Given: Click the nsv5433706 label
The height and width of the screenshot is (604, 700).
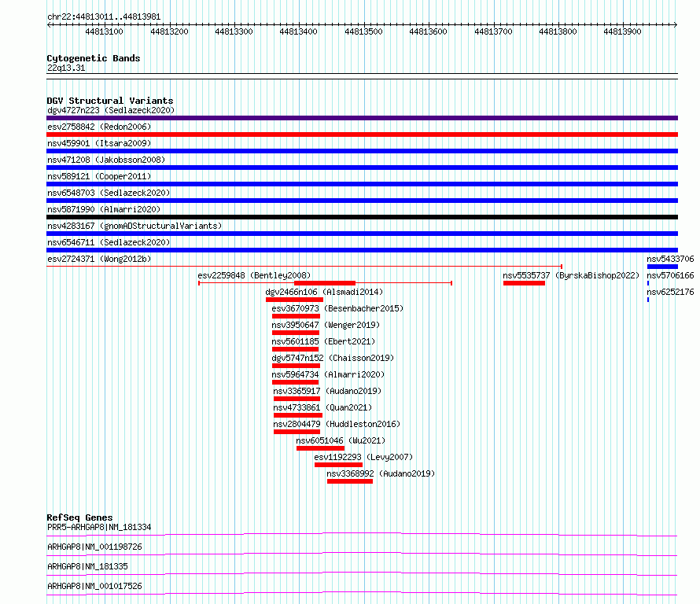Looking at the screenshot, I should 670,259.
